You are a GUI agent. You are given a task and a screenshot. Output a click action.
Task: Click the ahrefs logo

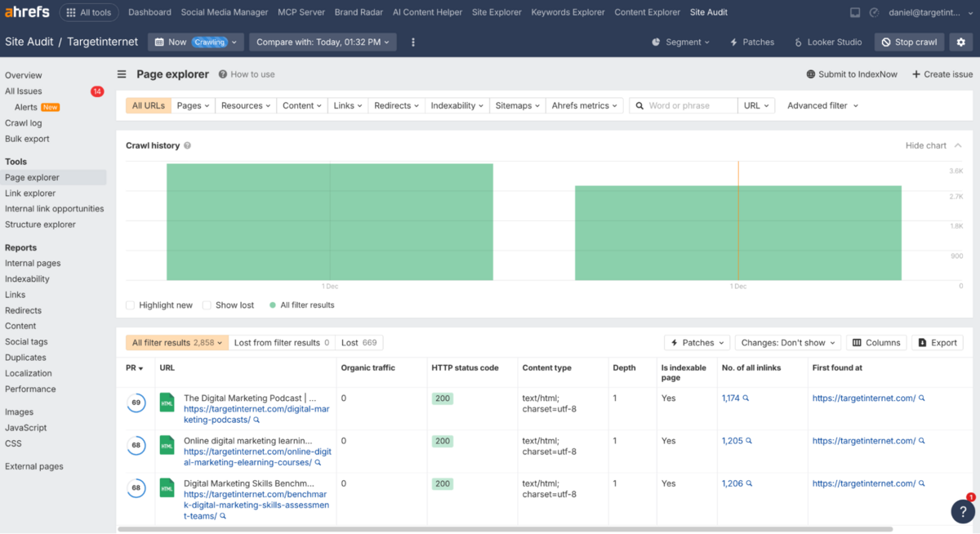(27, 12)
